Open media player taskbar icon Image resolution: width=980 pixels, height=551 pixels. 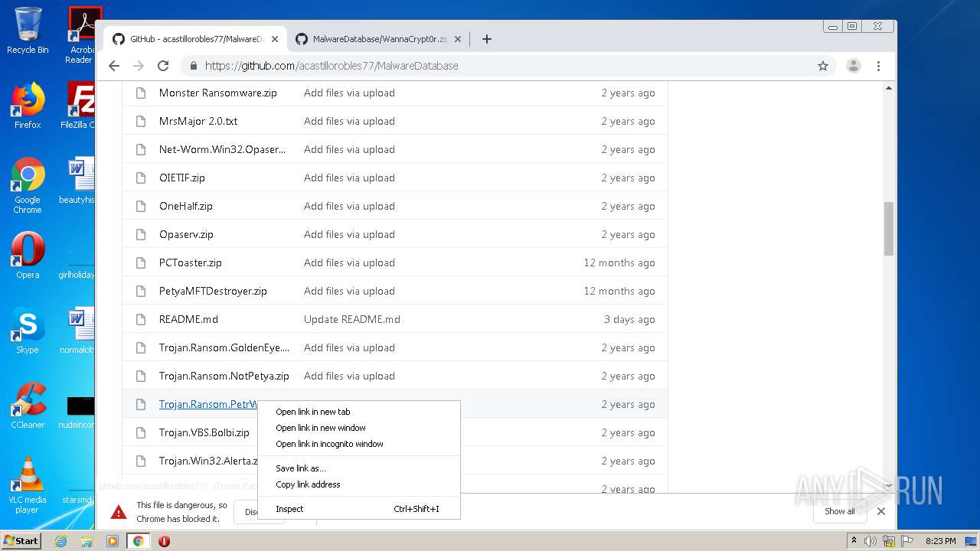pos(112,541)
